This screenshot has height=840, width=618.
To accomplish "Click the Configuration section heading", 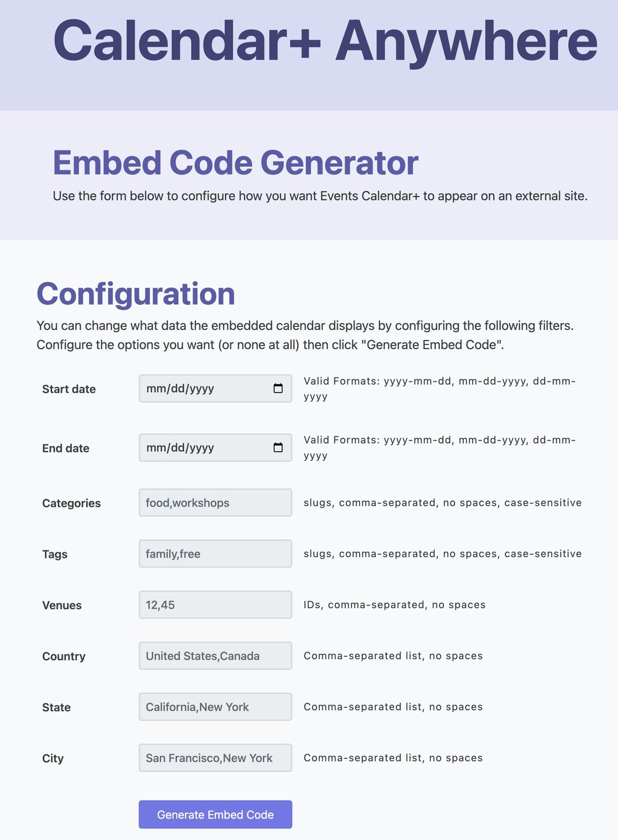I will point(136,293).
